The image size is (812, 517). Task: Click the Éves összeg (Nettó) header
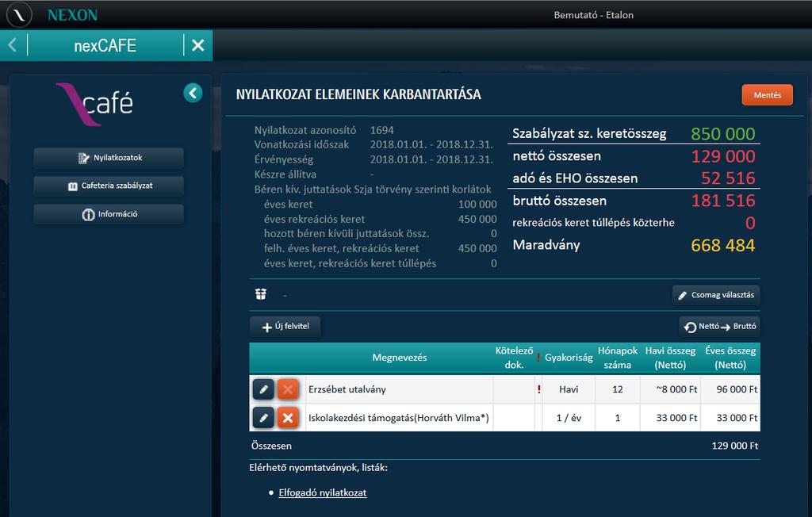pos(730,358)
